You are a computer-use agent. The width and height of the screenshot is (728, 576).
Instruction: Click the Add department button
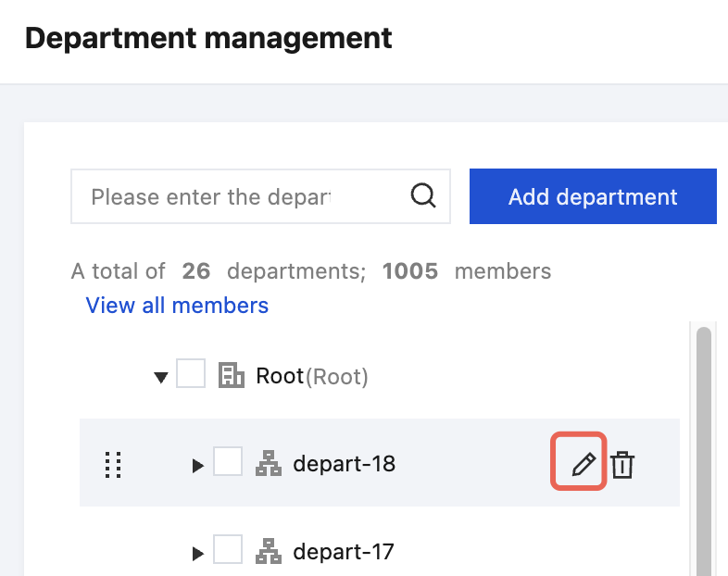click(593, 196)
